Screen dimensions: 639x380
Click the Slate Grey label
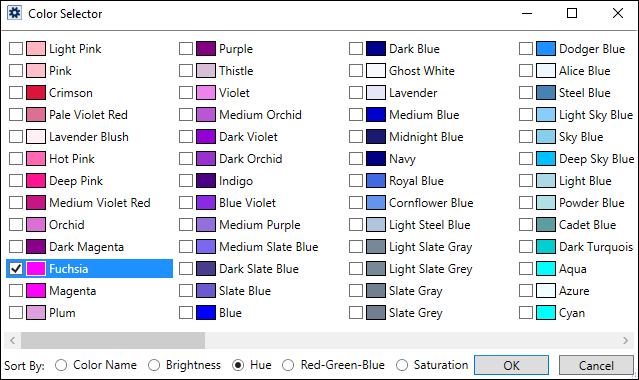[x=416, y=313]
